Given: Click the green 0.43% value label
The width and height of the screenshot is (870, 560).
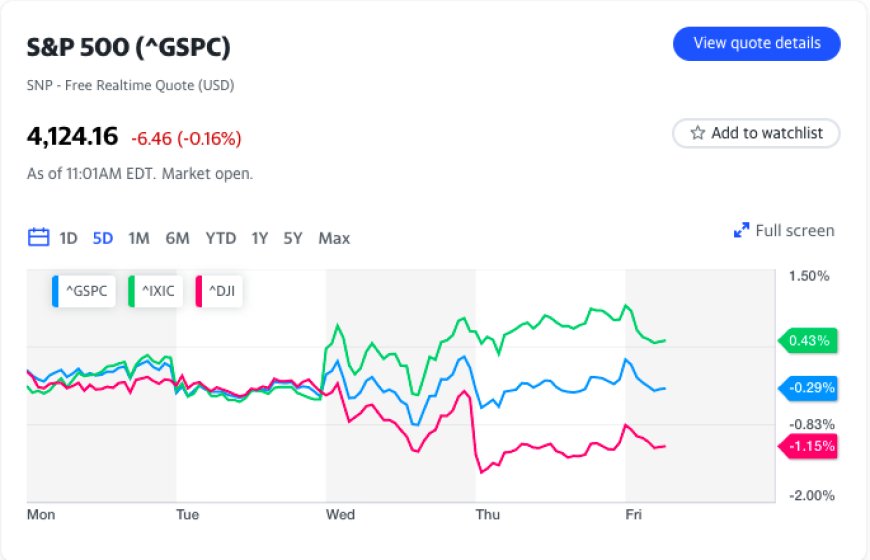Looking at the screenshot, I should click(808, 341).
